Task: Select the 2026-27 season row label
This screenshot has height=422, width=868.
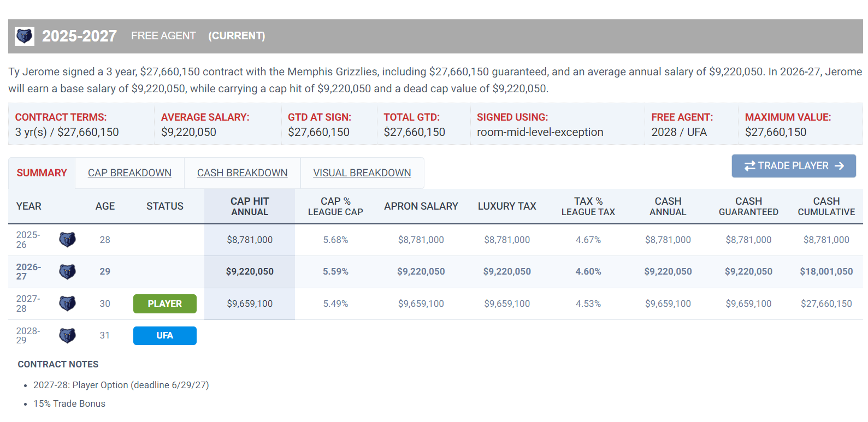Action: coord(28,271)
